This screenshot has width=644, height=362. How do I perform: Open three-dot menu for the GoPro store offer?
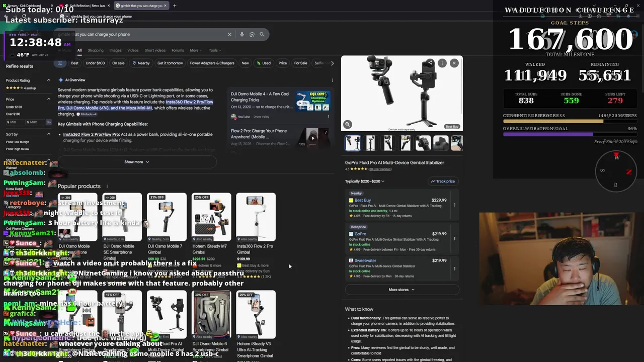[x=454, y=238]
